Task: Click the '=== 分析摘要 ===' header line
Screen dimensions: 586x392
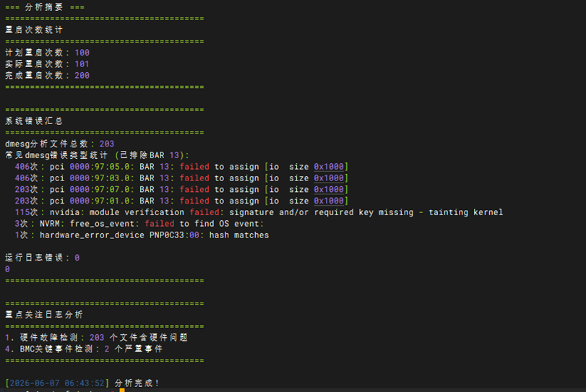Action: point(45,7)
